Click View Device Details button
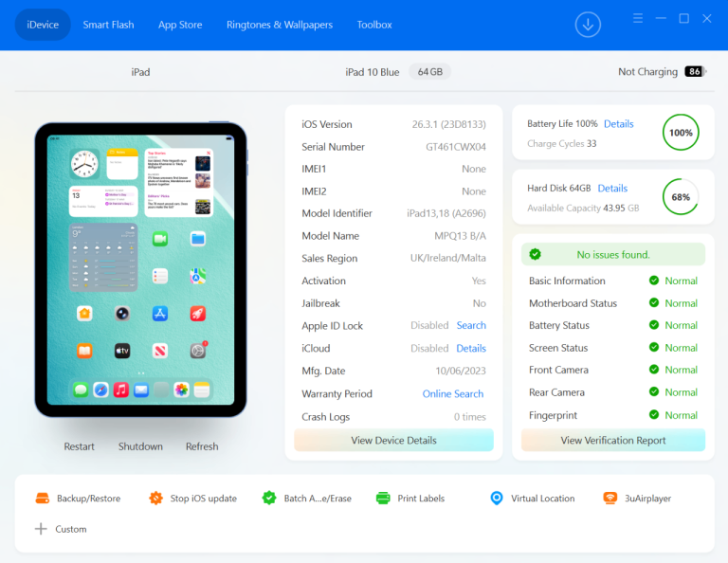Viewport: 728px width, 563px height. [x=393, y=441]
